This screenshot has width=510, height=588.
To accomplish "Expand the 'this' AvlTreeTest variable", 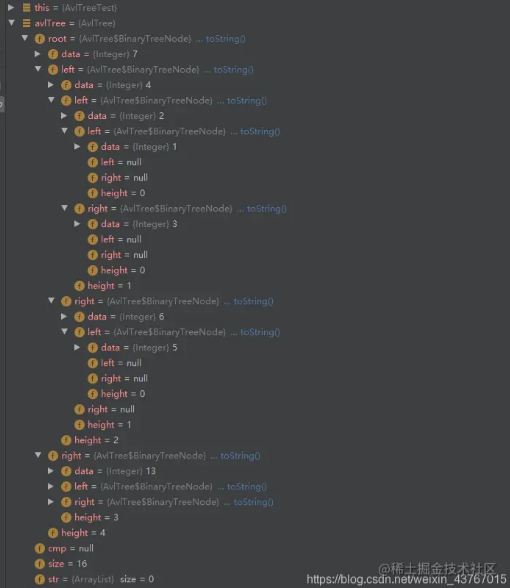I will click(12, 8).
